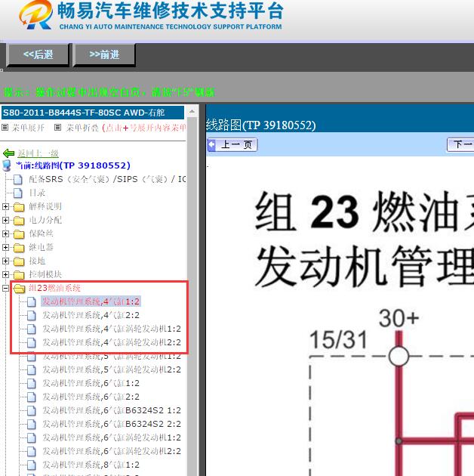
Task: Click page icon of 6气缸B6324S2 1:2
Action: pos(31,411)
